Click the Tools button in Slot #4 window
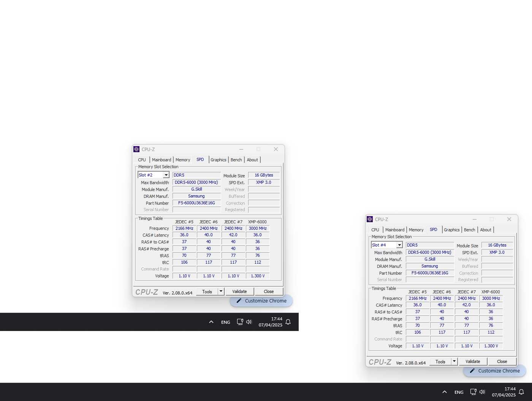 [x=440, y=361]
